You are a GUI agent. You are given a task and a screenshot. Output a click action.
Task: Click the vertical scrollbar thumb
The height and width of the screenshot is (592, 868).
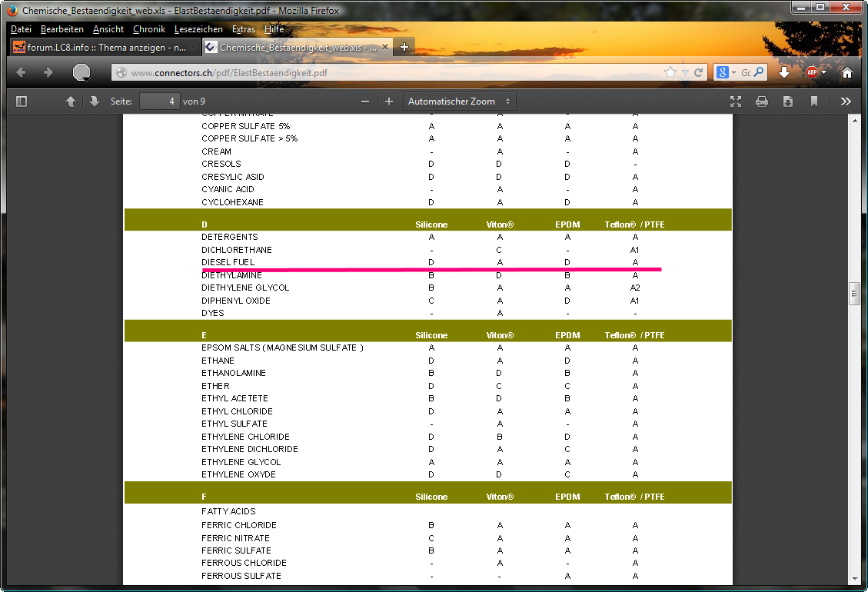[853, 293]
